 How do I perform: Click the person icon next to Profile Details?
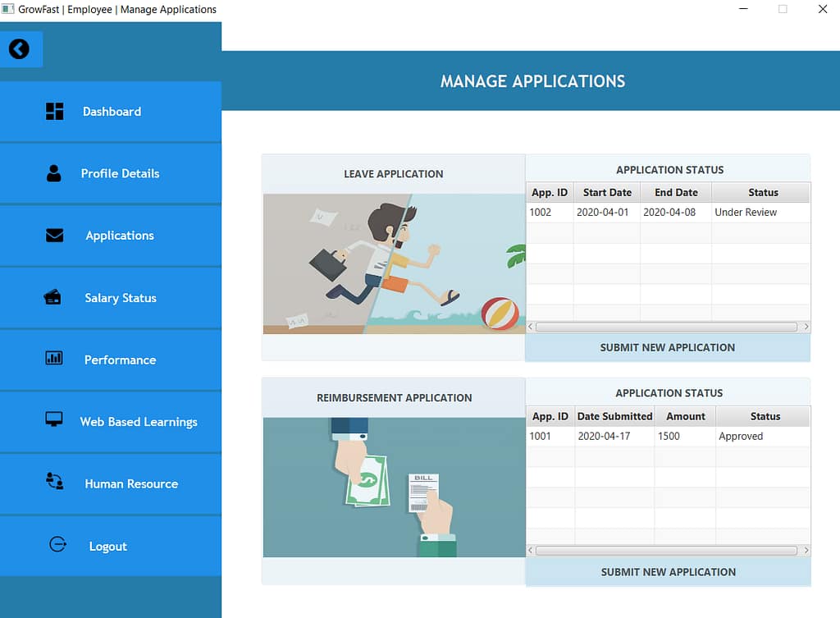click(55, 173)
